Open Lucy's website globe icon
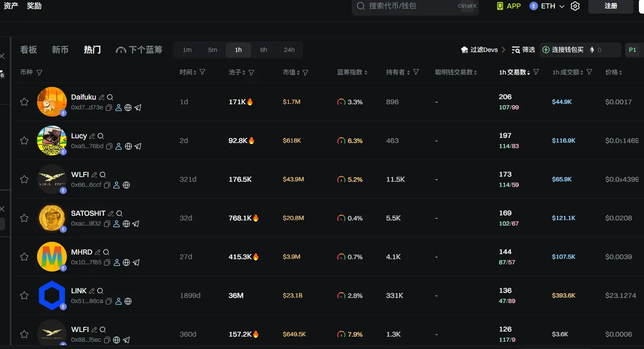The width and height of the screenshot is (644, 349). pyautogui.click(x=128, y=146)
